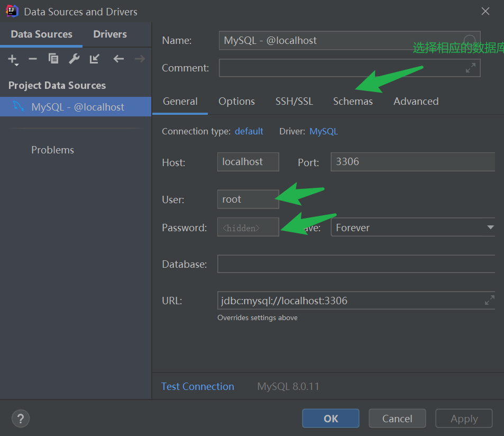Click the MySQL driver link
This screenshot has height=436, width=504.
(323, 131)
